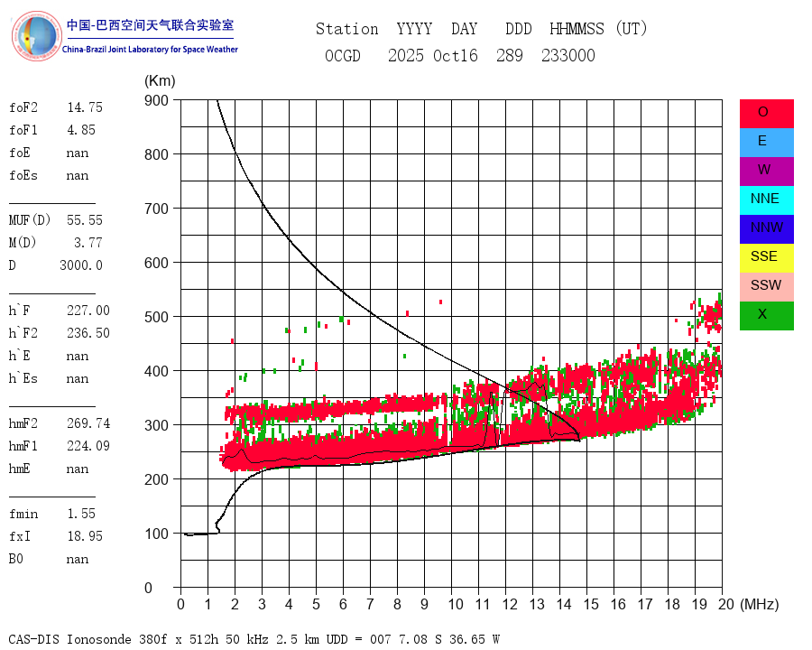The width and height of the screenshot is (812, 650).
Task: Click the fmin value 1.55
Action: tap(81, 514)
